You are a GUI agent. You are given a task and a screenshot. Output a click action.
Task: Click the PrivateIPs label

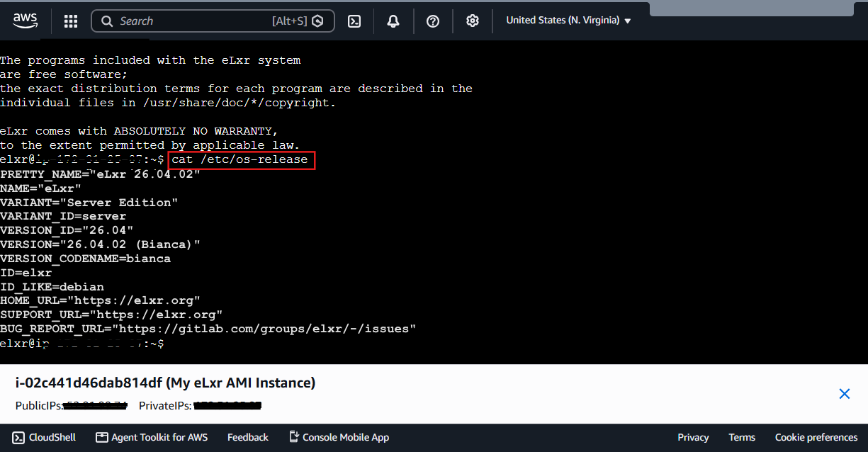tap(166, 406)
